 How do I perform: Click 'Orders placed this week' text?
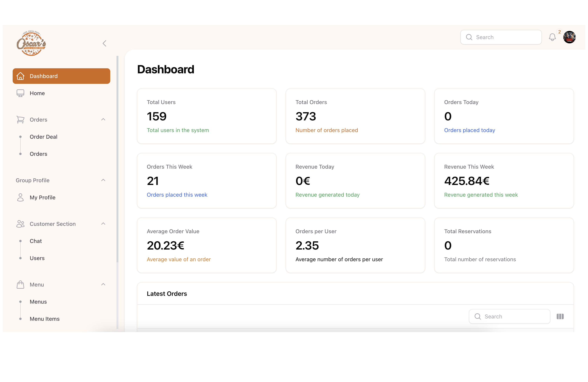pyautogui.click(x=177, y=195)
